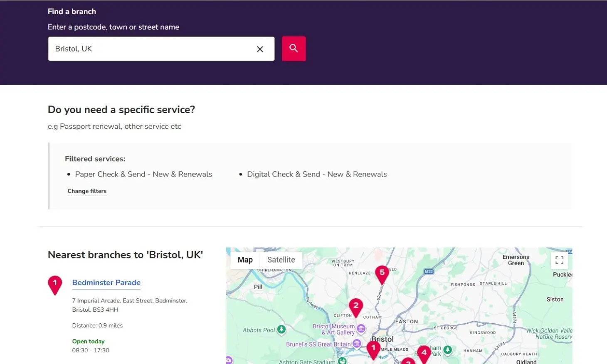Click 'Nearest branches to Bristol, UK' heading
Image resolution: width=607 pixels, height=364 pixels.
(125, 255)
